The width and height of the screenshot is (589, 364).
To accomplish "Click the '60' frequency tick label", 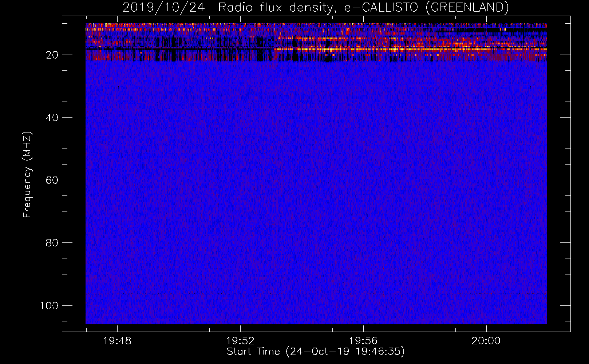I will coord(52,180).
